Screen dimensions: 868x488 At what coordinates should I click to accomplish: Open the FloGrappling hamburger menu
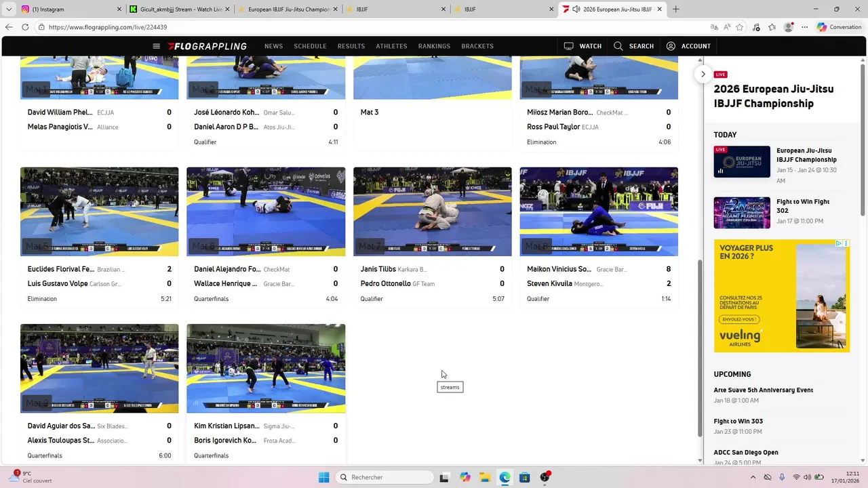(156, 46)
